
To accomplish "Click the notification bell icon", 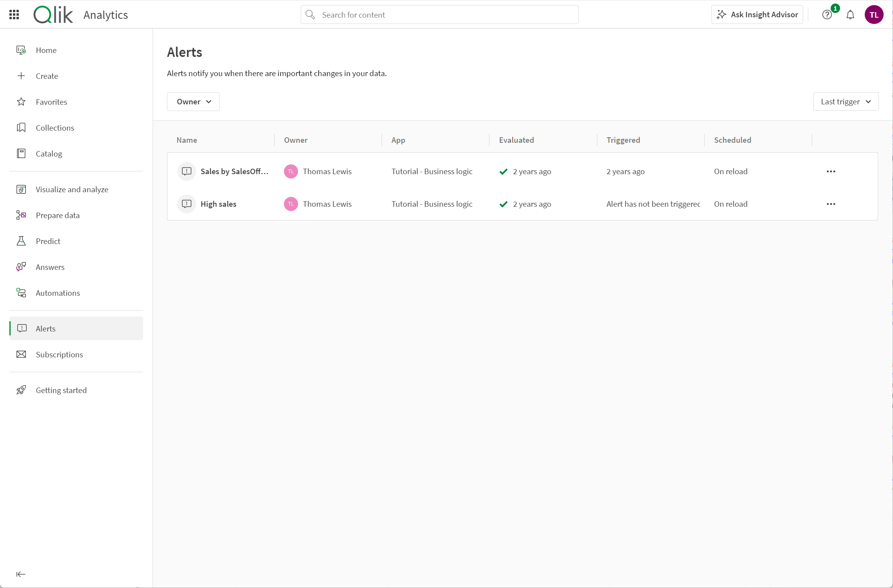I will pos(852,15).
